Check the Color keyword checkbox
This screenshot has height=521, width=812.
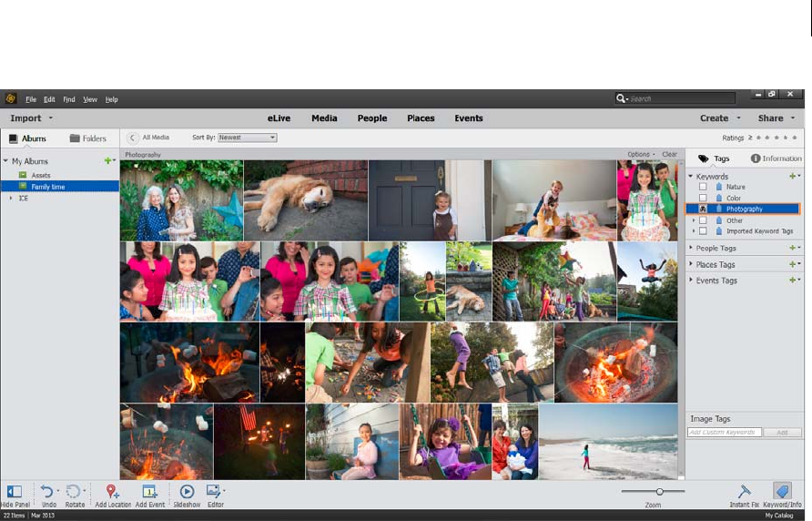point(703,198)
